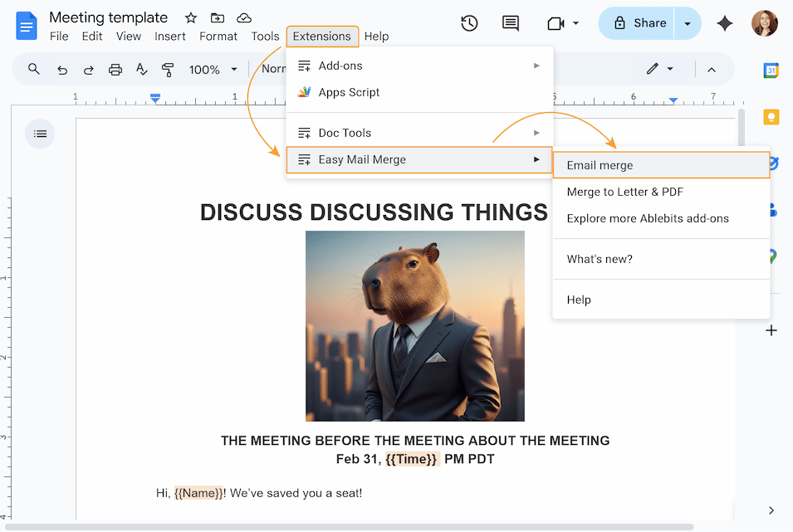Choose Email merge from submenu
Image resolution: width=793 pixels, height=532 pixels.
coord(661,165)
